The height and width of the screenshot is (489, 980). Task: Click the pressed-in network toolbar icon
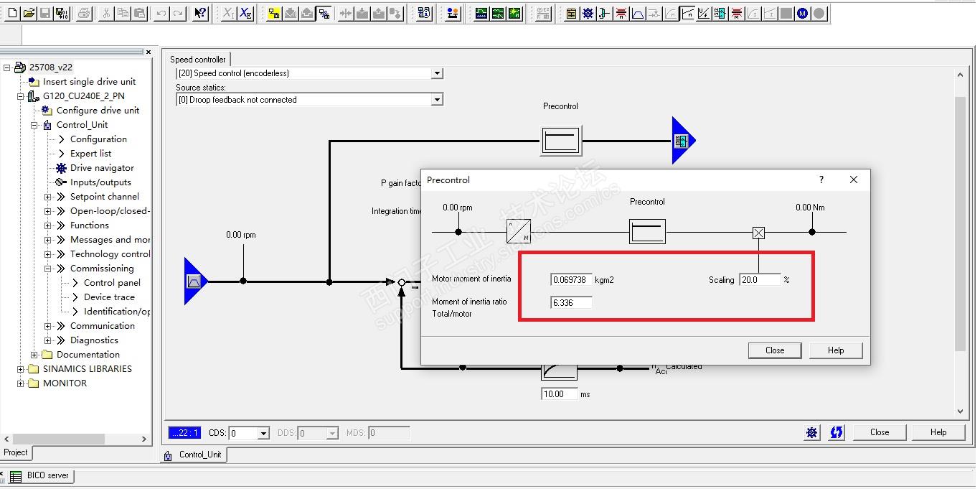point(324,13)
